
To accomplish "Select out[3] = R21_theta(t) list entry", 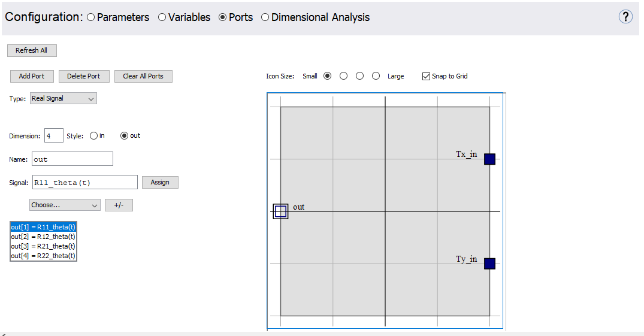I will click(43, 246).
